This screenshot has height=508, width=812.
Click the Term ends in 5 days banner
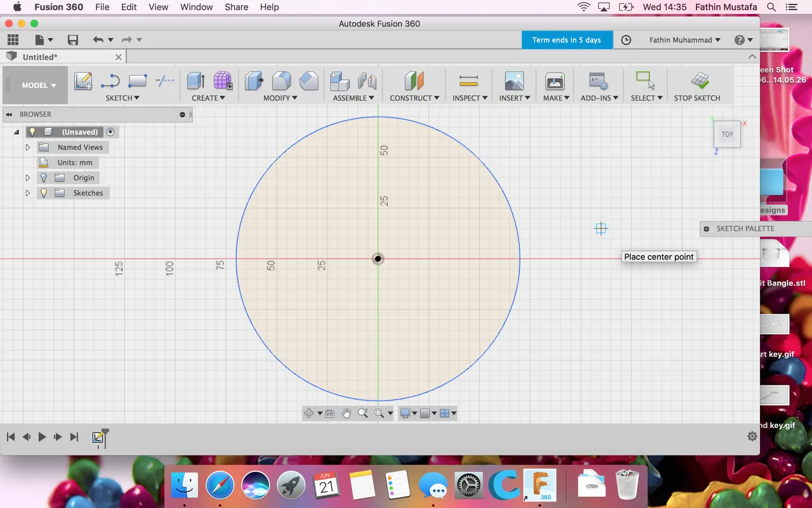(x=566, y=40)
